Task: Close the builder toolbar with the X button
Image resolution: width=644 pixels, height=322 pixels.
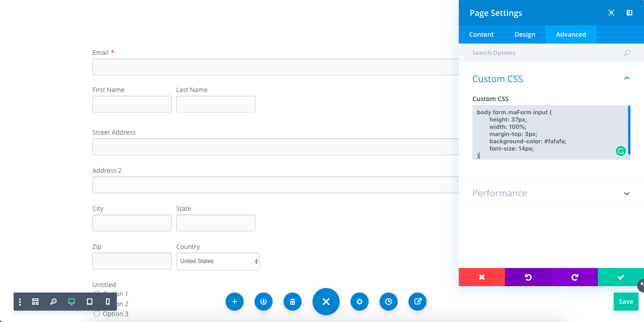Action: tap(326, 302)
